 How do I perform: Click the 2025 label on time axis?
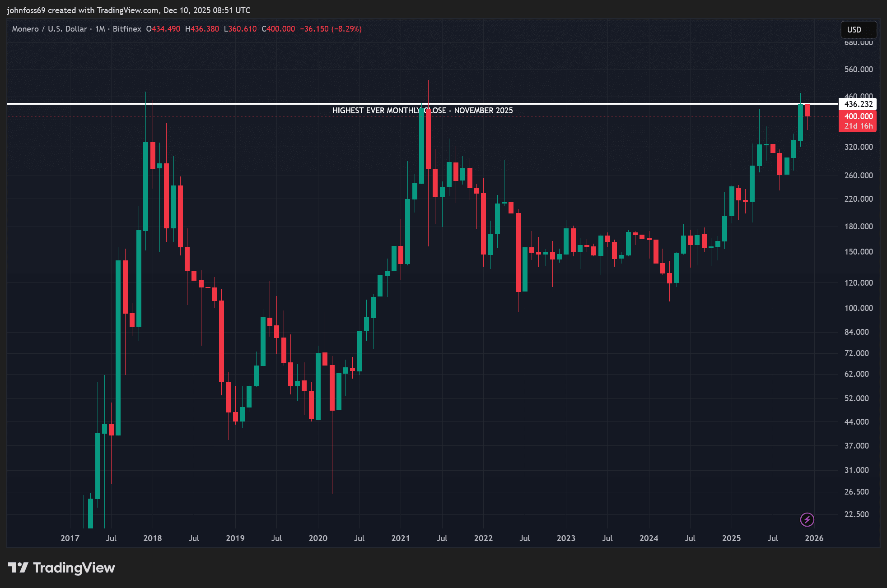(x=731, y=538)
